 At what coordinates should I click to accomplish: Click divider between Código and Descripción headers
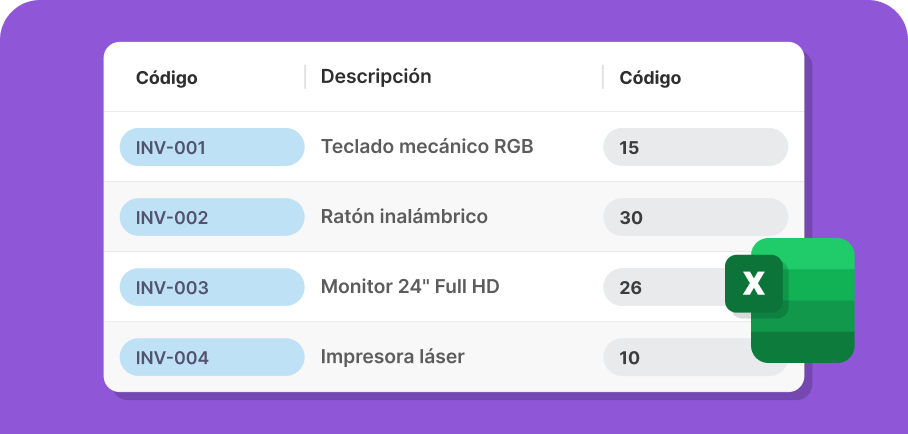coord(305,77)
